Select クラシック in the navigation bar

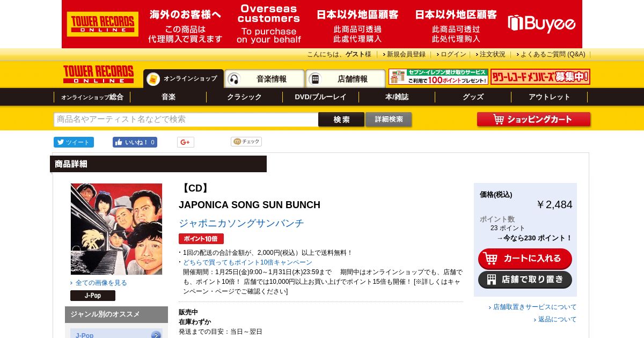[245, 97]
